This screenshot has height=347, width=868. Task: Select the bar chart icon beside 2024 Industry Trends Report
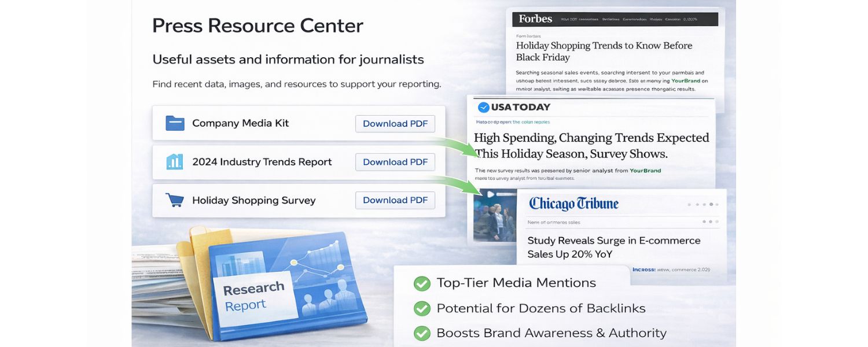click(174, 161)
